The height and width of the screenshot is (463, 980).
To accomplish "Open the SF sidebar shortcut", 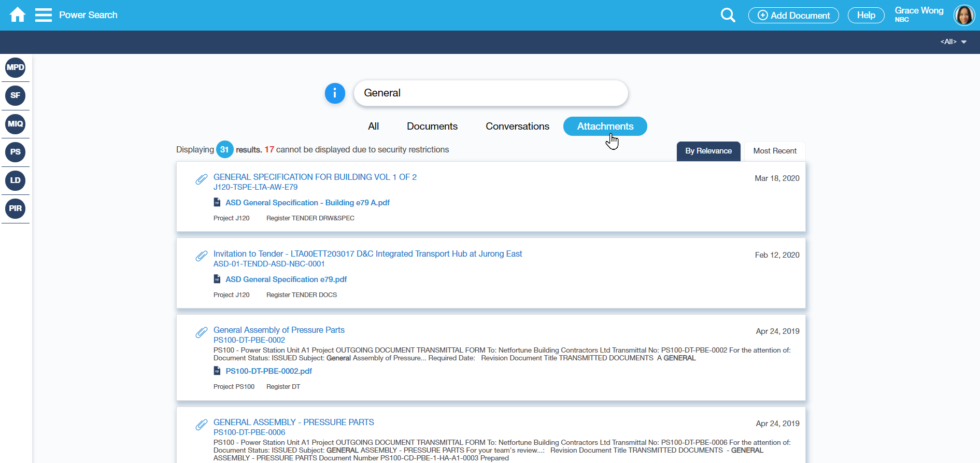I will [16, 95].
